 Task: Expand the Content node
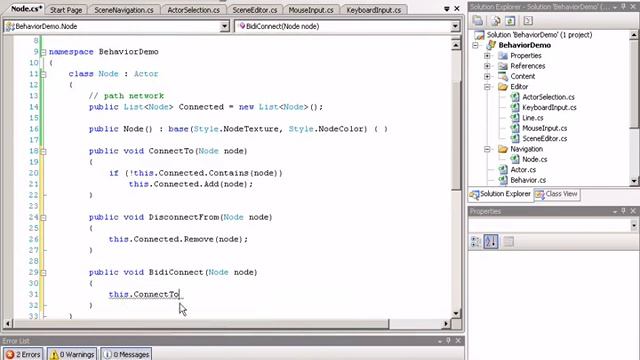pyautogui.click(x=487, y=76)
